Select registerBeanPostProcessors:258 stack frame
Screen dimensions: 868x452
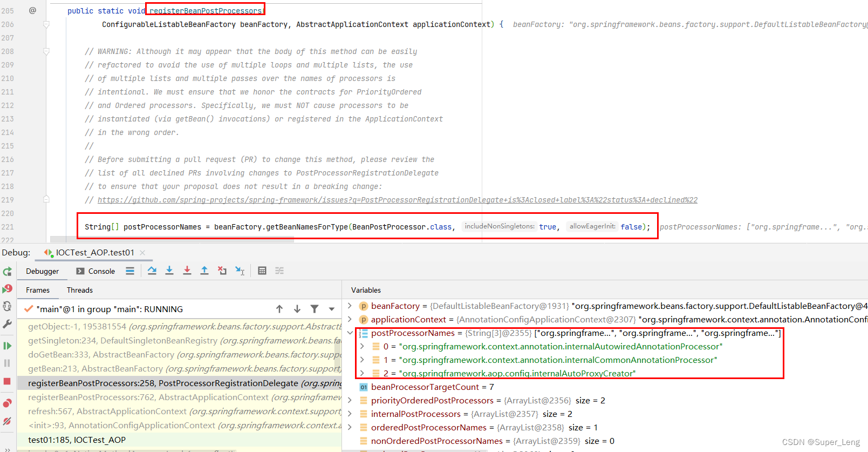tap(180, 383)
